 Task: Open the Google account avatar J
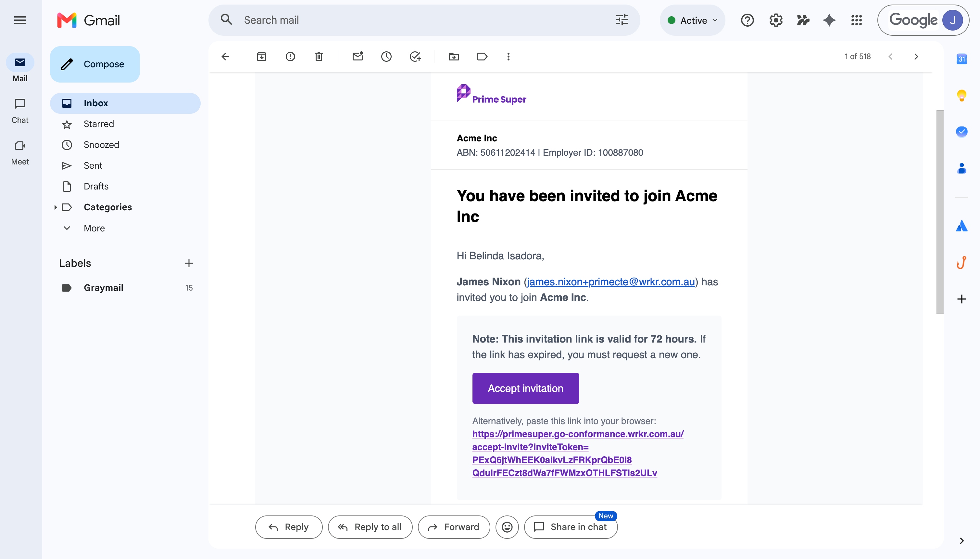point(952,20)
